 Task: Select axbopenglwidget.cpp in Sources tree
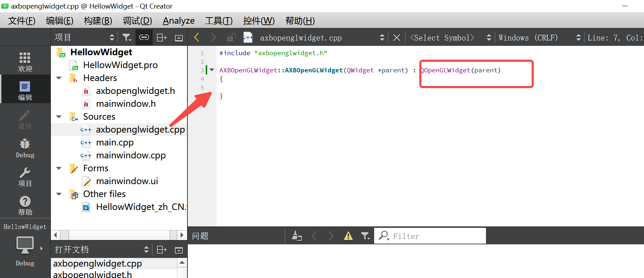coord(140,130)
